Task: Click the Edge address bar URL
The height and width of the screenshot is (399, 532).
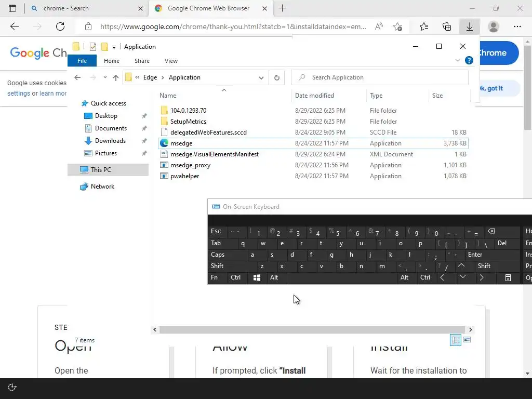Action: [233, 26]
